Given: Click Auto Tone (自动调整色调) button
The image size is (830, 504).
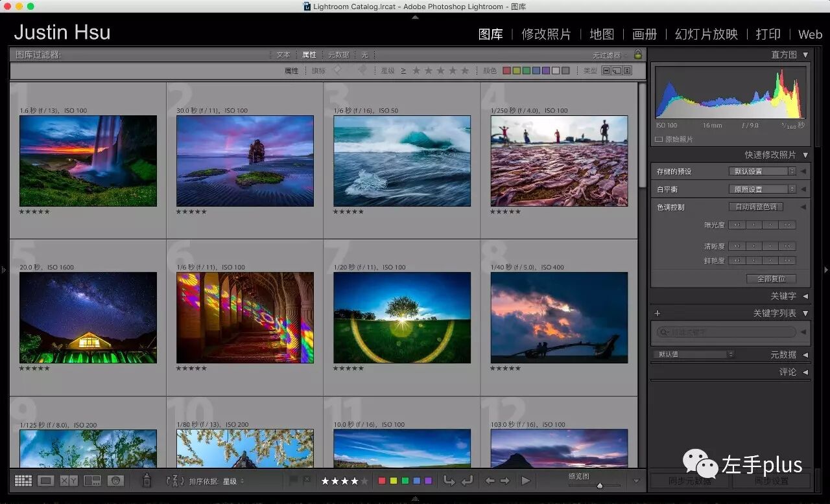Looking at the screenshot, I should [756, 207].
